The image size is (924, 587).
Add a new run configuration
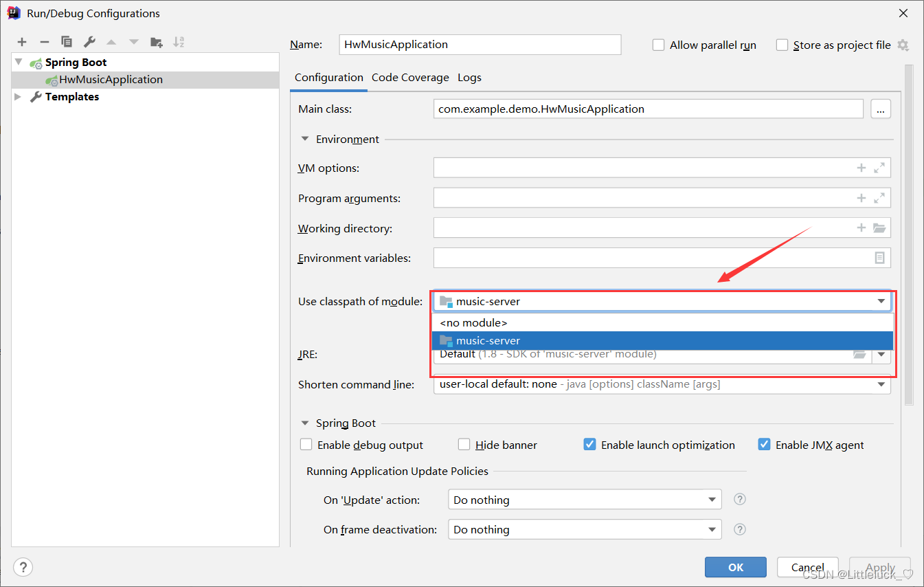22,42
